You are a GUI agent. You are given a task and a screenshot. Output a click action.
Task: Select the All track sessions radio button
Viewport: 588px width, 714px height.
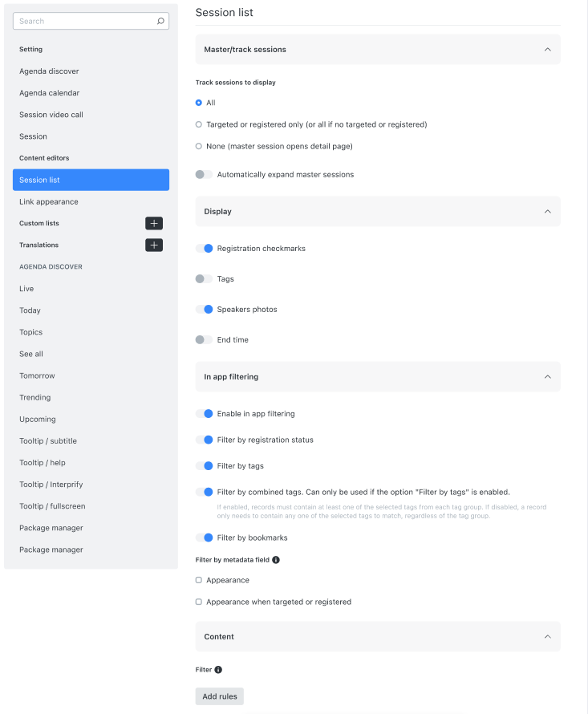[x=199, y=103]
